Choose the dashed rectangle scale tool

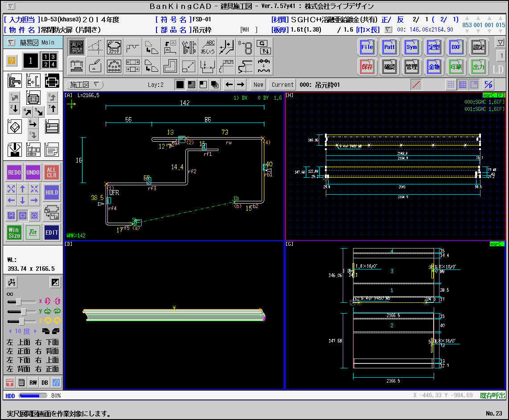point(189,66)
